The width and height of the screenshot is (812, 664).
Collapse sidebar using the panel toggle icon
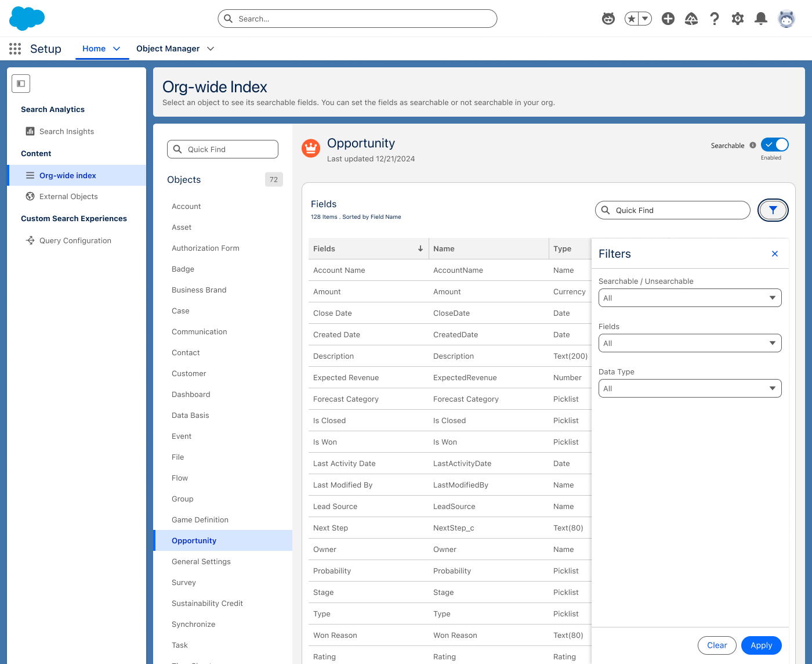coord(21,84)
